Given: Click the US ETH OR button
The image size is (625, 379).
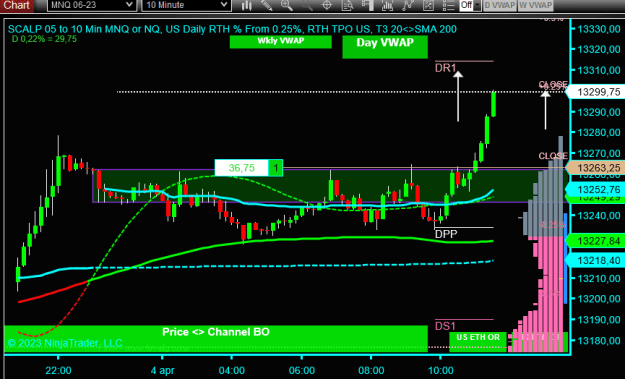Looking at the screenshot, I should tap(478, 342).
